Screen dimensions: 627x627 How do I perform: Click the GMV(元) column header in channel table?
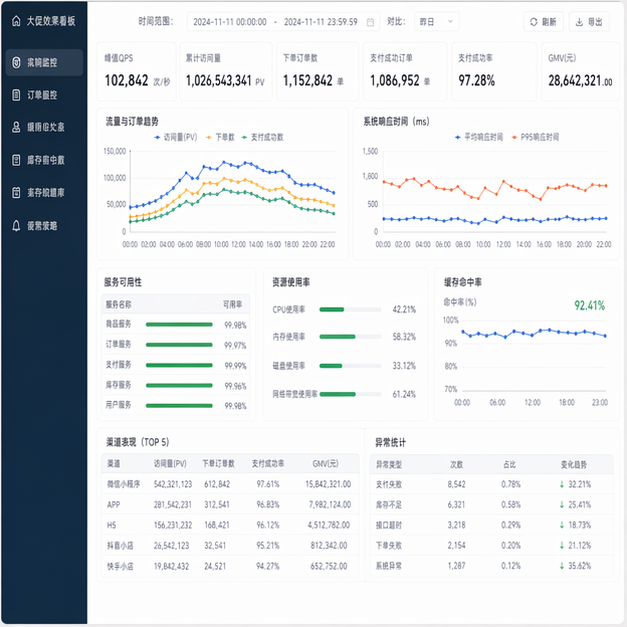click(x=325, y=463)
